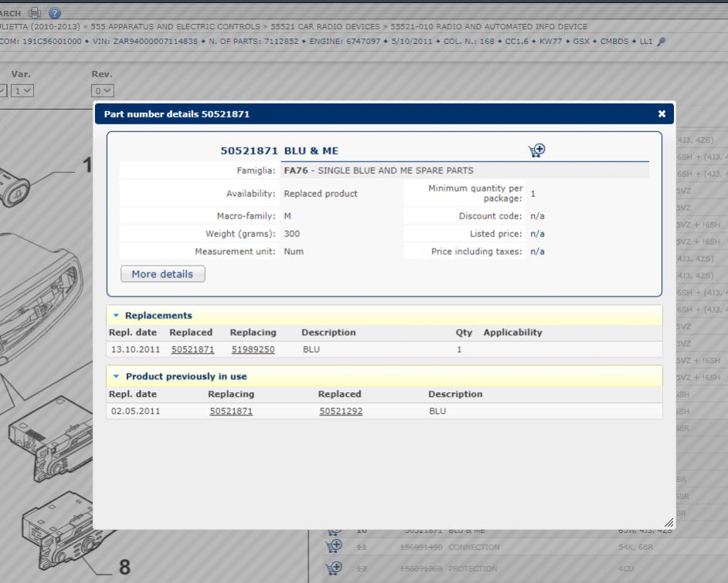Open replacing part link 51989250

[x=253, y=349]
